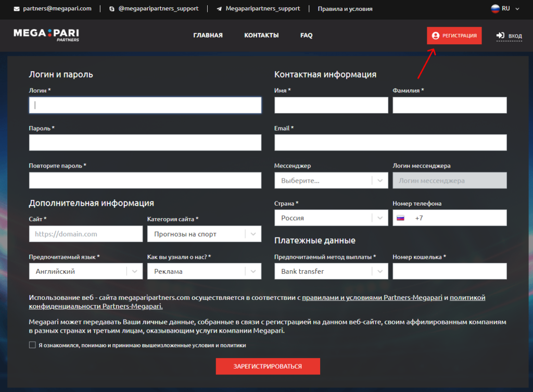Open the КОНТАКТЫ menu item
Image resolution: width=533 pixels, height=392 pixels.
[261, 35]
